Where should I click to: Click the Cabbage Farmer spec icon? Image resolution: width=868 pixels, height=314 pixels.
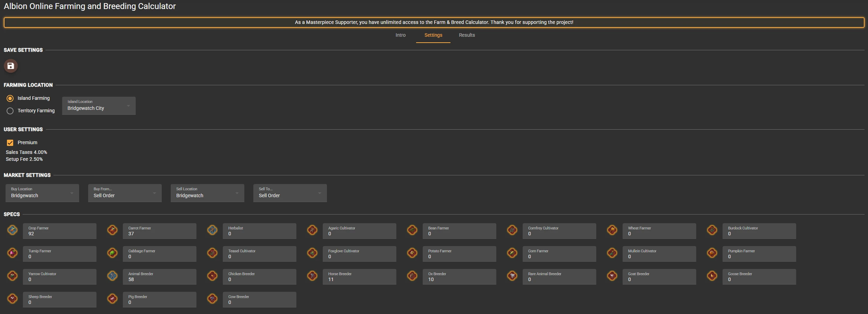click(112, 253)
